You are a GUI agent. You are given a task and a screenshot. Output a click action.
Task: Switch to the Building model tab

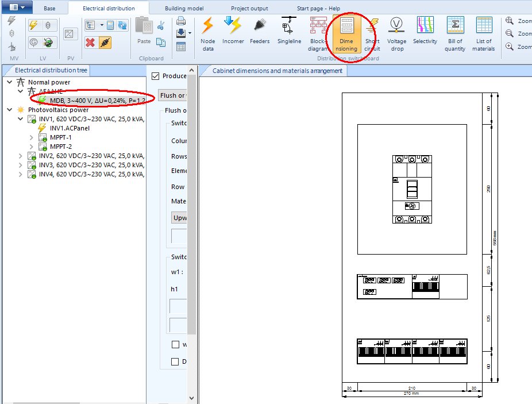pyautogui.click(x=184, y=9)
